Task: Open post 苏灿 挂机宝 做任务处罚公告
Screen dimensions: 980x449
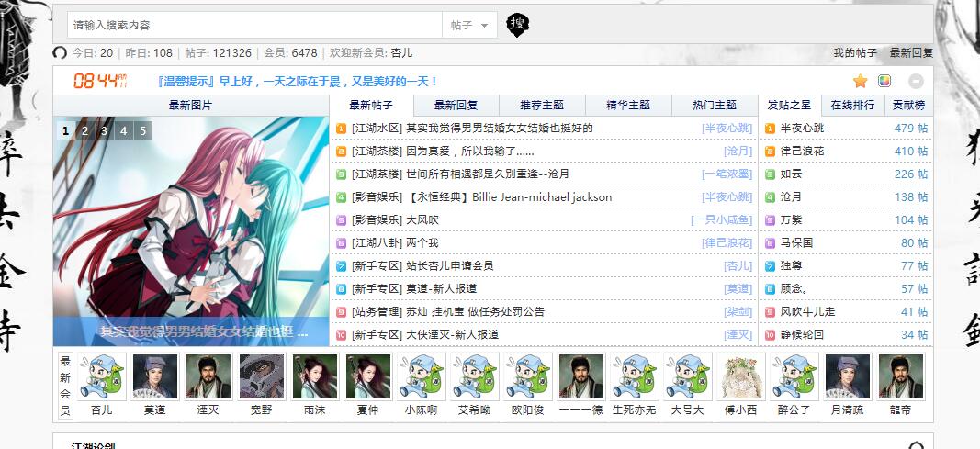Action: 476,311
